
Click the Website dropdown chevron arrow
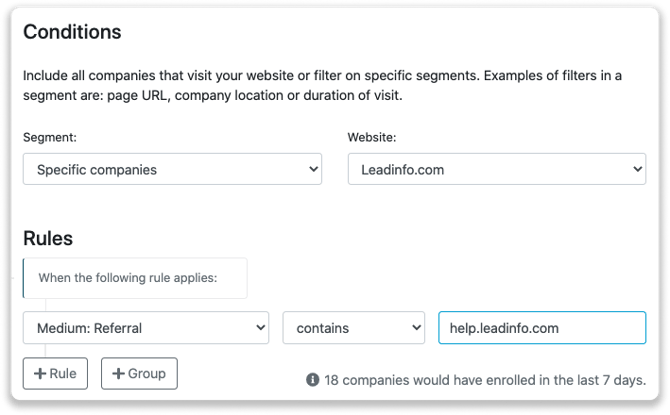point(636,170)
